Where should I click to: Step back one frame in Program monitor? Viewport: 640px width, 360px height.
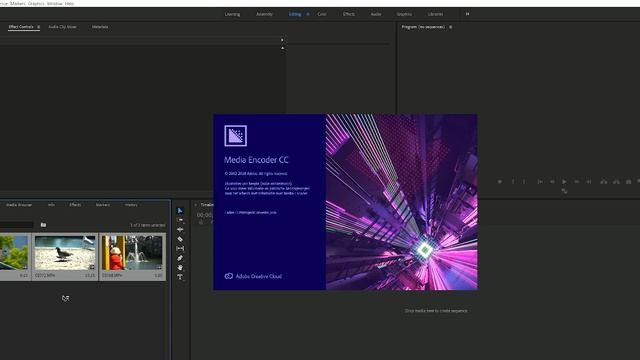(x=552, y=182)
